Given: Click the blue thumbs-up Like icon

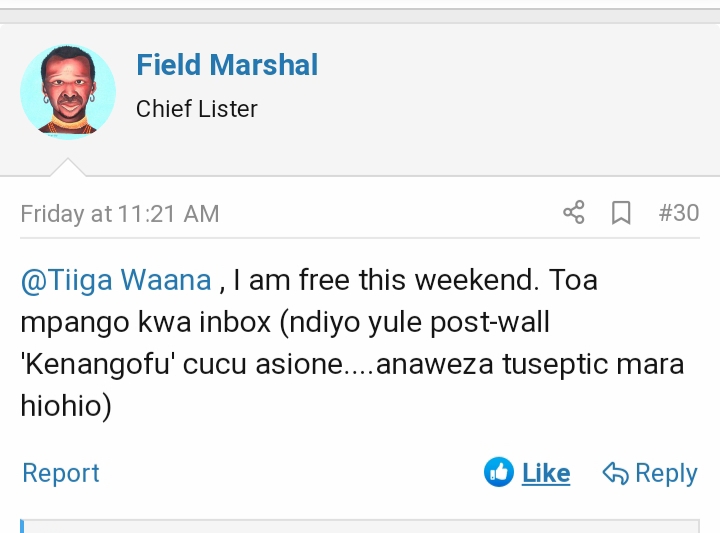Looking at the screenshot, I should click(498, 472).
